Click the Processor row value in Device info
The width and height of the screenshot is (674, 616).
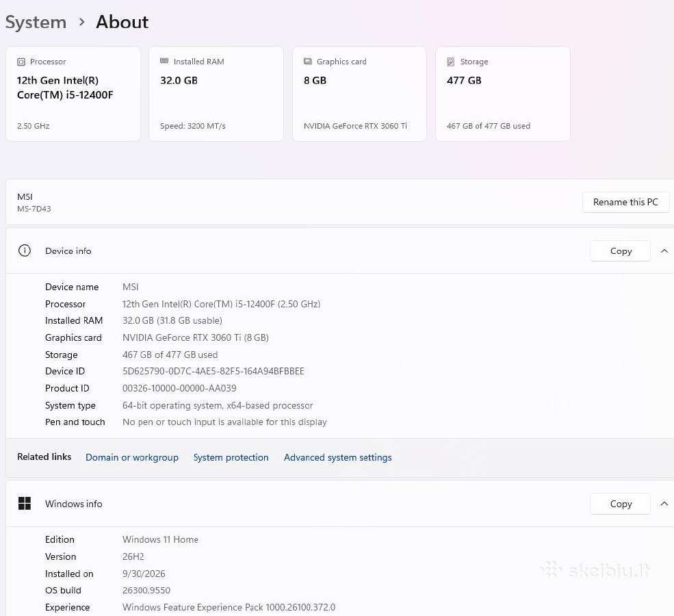222,305
